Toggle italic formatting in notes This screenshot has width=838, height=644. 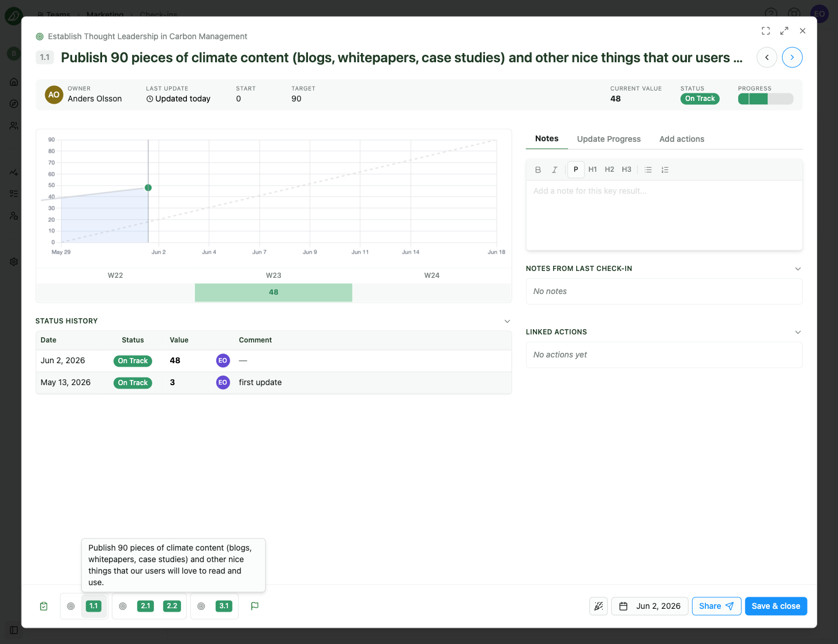(555, 170)
